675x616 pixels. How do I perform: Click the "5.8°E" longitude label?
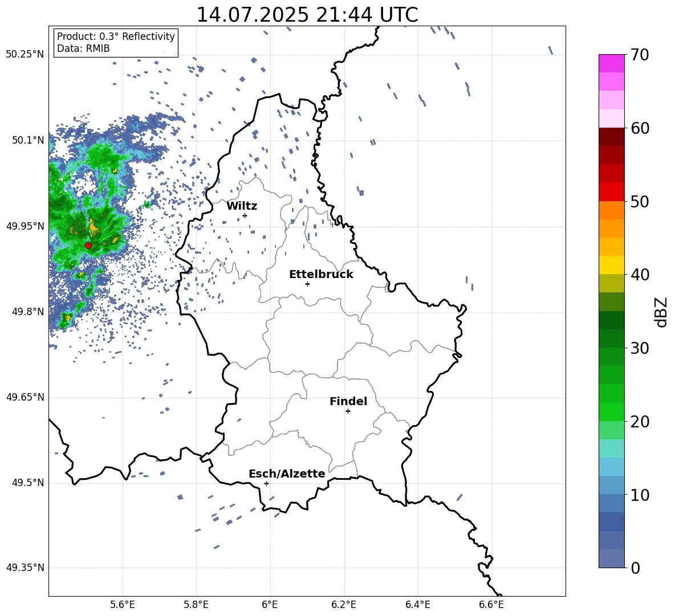pyautogui.click(x=196, y=605)
